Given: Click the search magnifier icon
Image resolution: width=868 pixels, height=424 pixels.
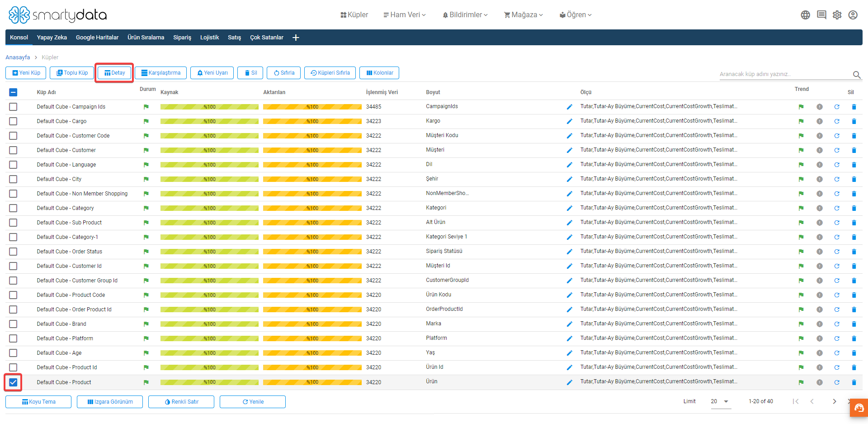Looking at the screenshot, I should [x=857, y=75].
